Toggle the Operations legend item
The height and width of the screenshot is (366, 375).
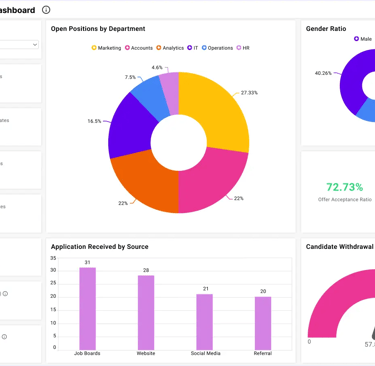[217, 48]
